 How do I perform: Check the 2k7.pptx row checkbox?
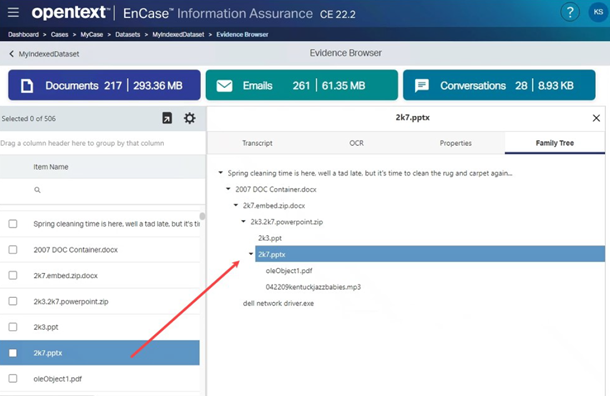click(x=13, y=353)
